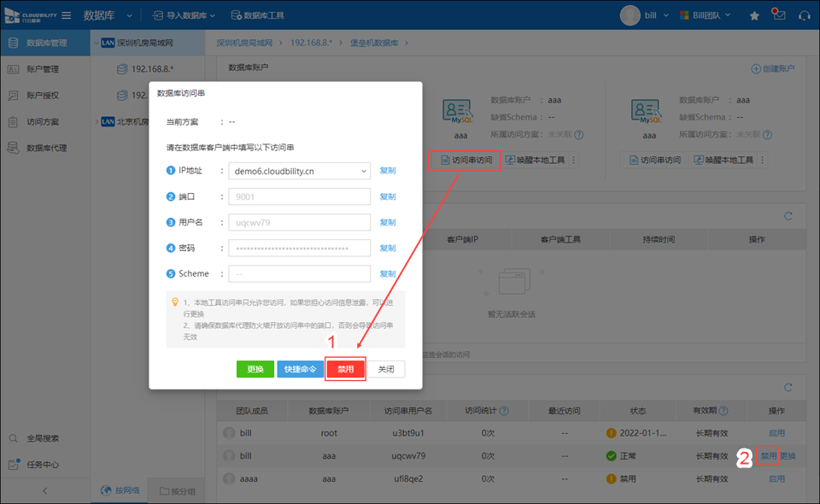
Task: Open the mail notifications icon
Action: click(778, 15)
